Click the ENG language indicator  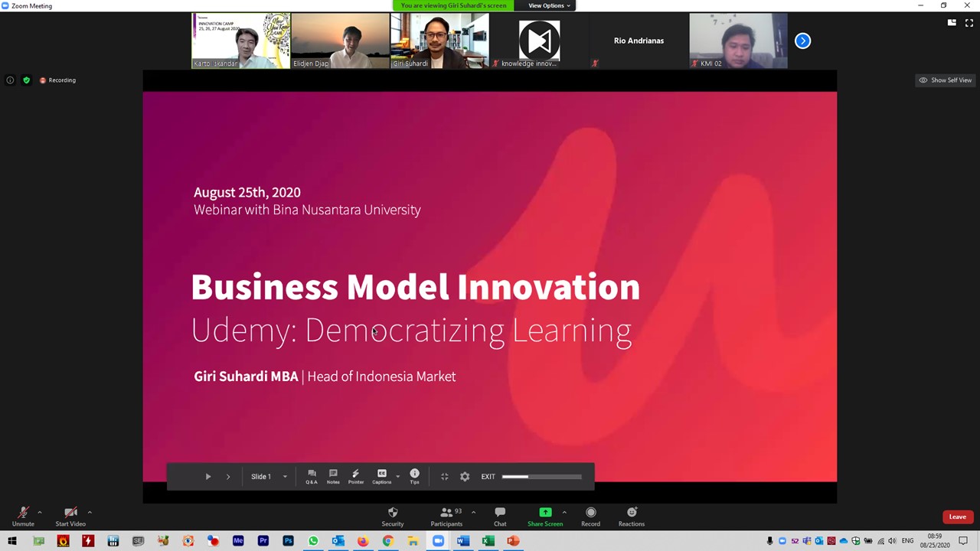(907, 541)
